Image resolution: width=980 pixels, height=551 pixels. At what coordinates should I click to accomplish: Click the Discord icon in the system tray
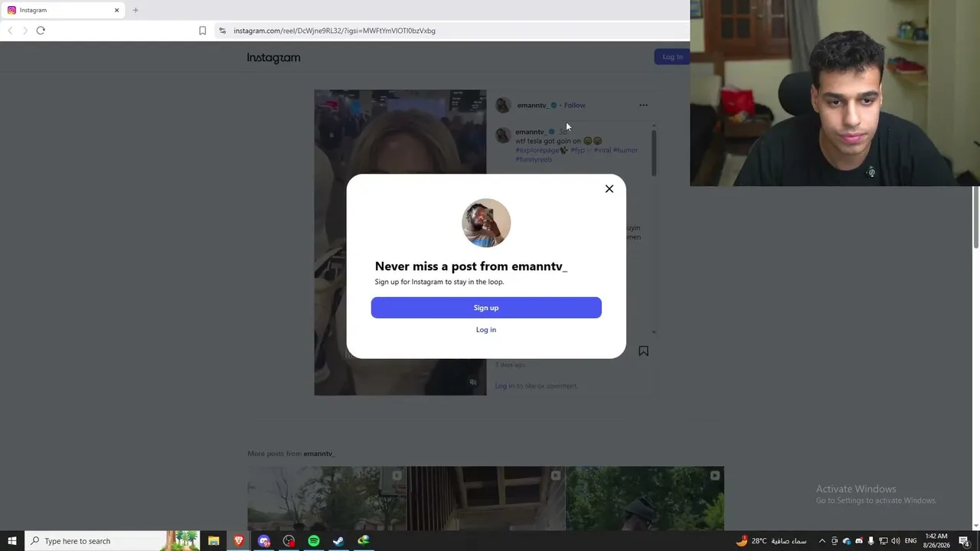[859, 541]
